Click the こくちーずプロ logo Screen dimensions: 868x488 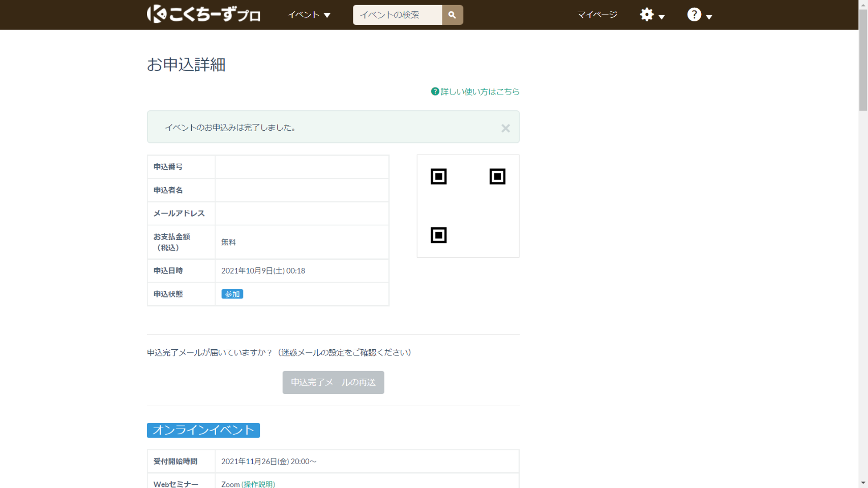[203, 14]
